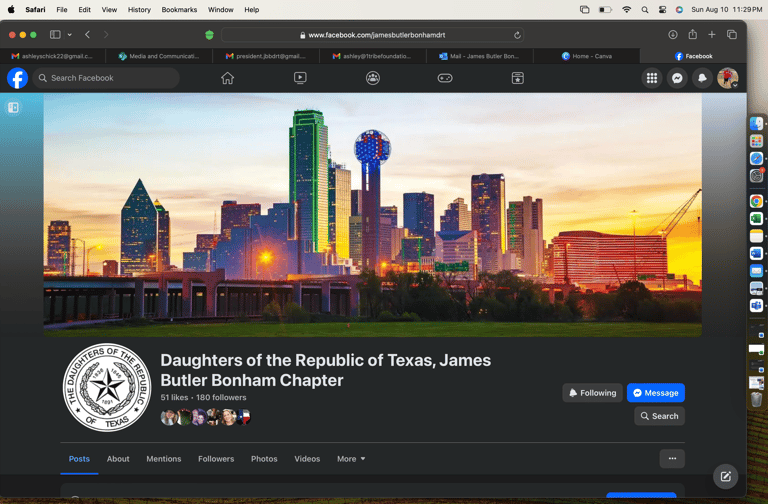
Task: Switch to the Videos tab
Action: tap(307, 459)
